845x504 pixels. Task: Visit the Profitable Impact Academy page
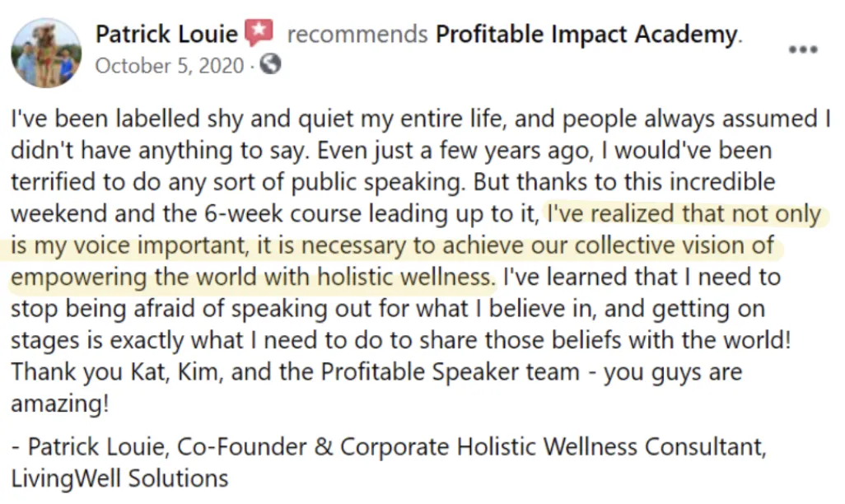(586, 35)
